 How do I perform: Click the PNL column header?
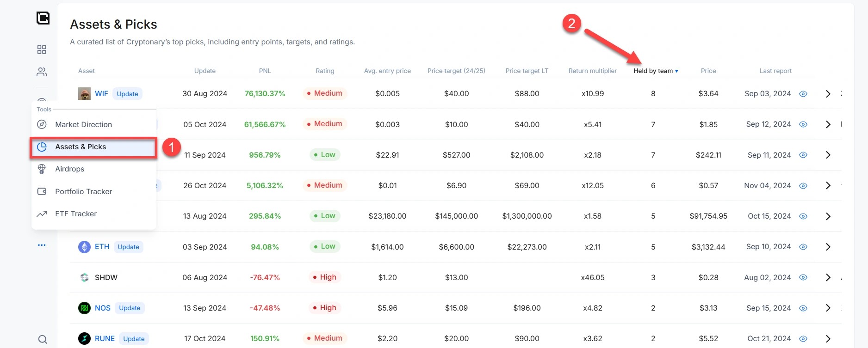click(x=265, y=71)
